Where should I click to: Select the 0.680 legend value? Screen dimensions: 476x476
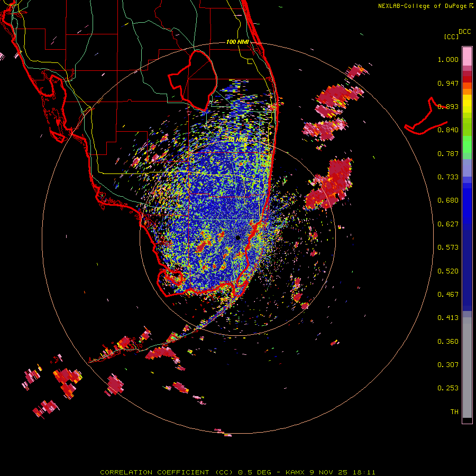pos(448,200)
